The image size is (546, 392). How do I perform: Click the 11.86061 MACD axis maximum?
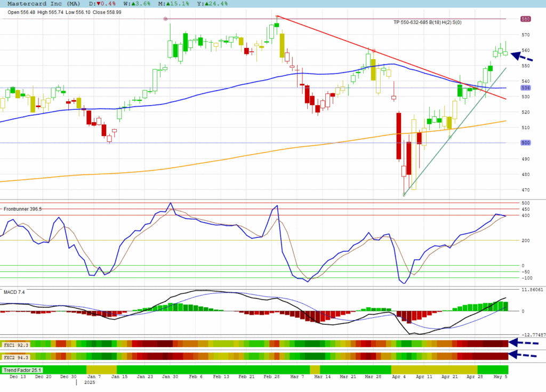coord(532,290)
